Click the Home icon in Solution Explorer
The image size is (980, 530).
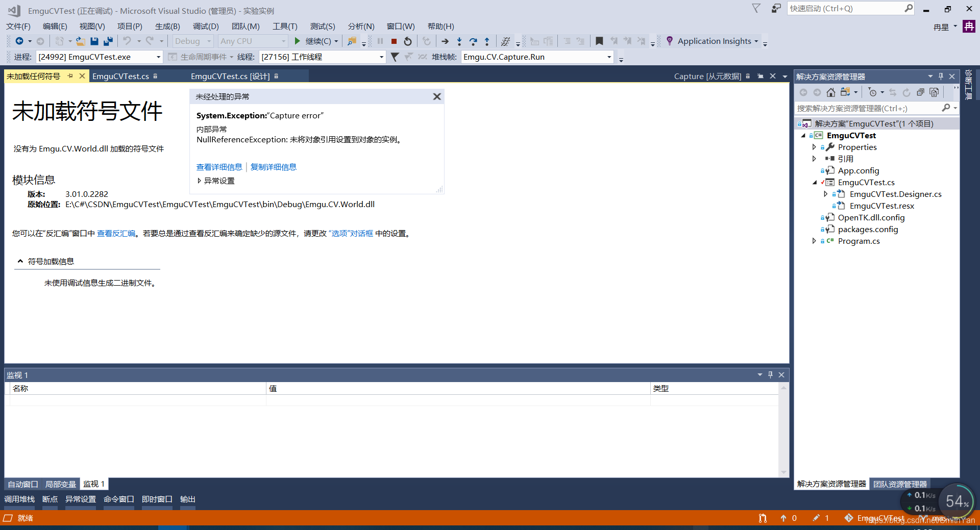pyautogui.click(x=831, y=92)
